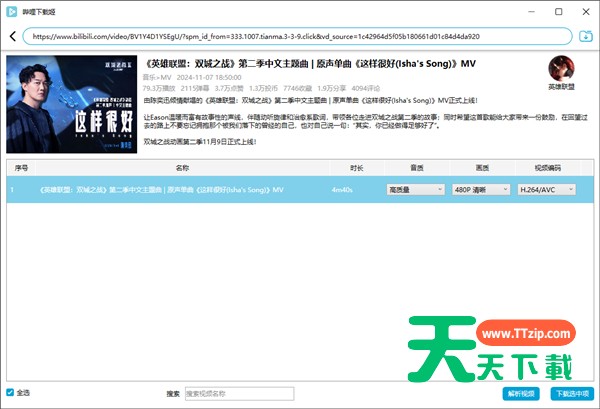Image resolution: width=600 pixels, height=409 pixels.
Task: Focus the bilibili URL address field
Action: (297, 36)
